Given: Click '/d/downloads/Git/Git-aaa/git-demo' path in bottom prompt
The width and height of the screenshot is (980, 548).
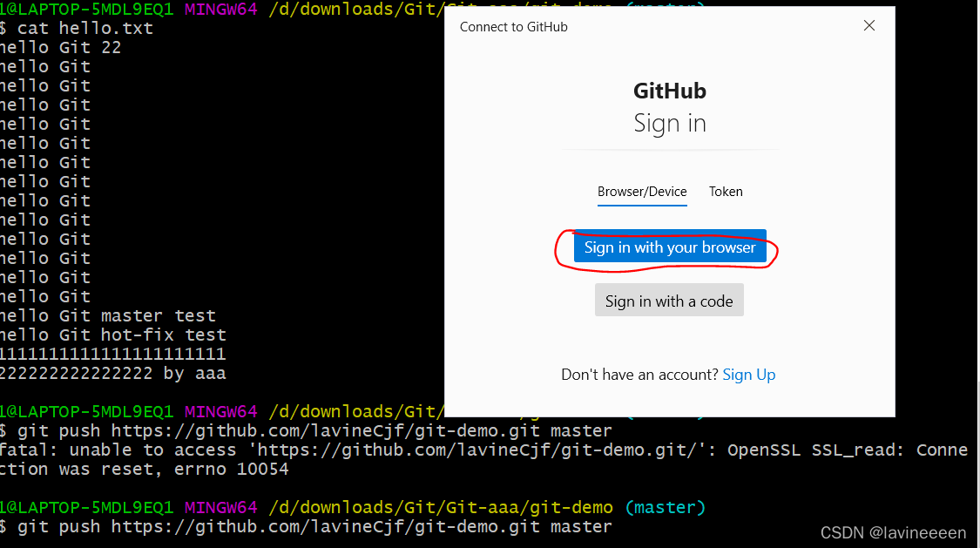Looking at the screenshot, I should [x=441, y=507].
